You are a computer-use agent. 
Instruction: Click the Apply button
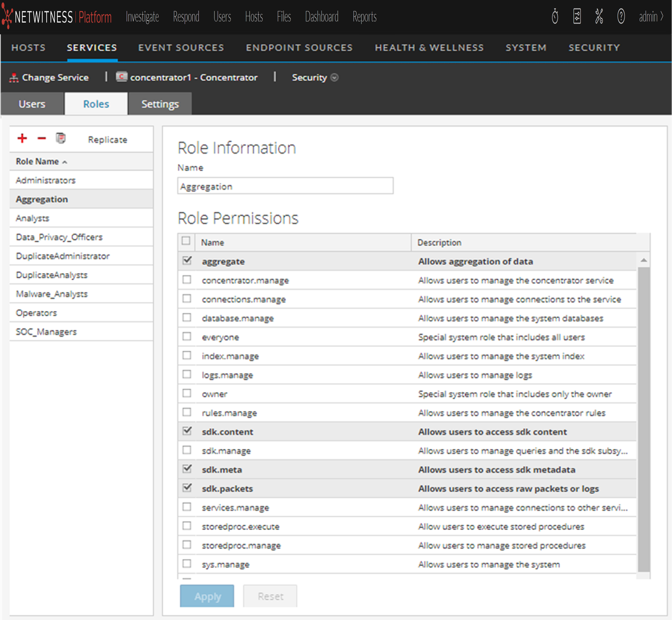click(207, 596)
